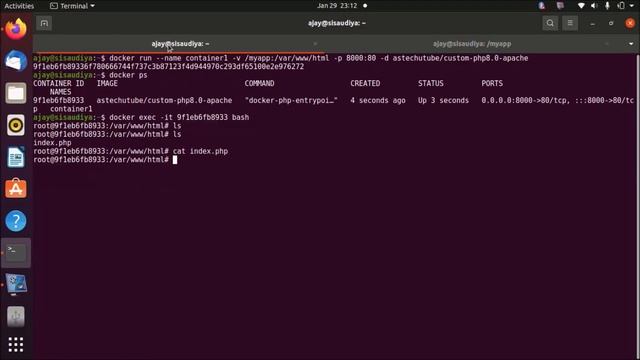The image size is (640, 360).
Task: Switch to the ajay@sisaudiya: ~ tab
Action: (x=180, y=44)
